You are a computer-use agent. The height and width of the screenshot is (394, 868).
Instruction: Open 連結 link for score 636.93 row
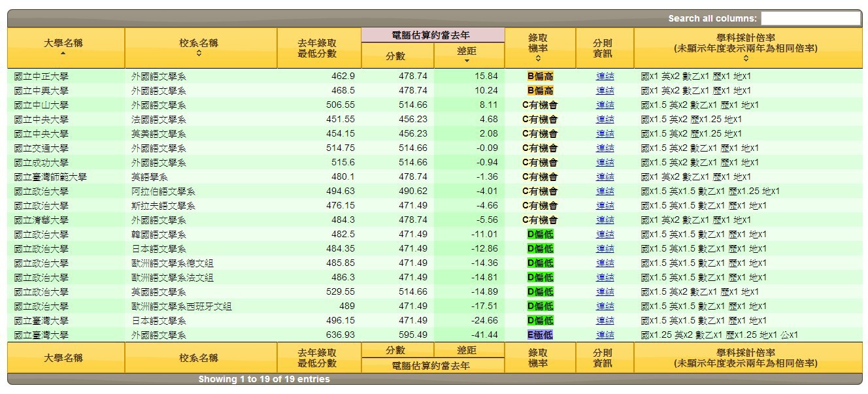[x=605, y=335]
